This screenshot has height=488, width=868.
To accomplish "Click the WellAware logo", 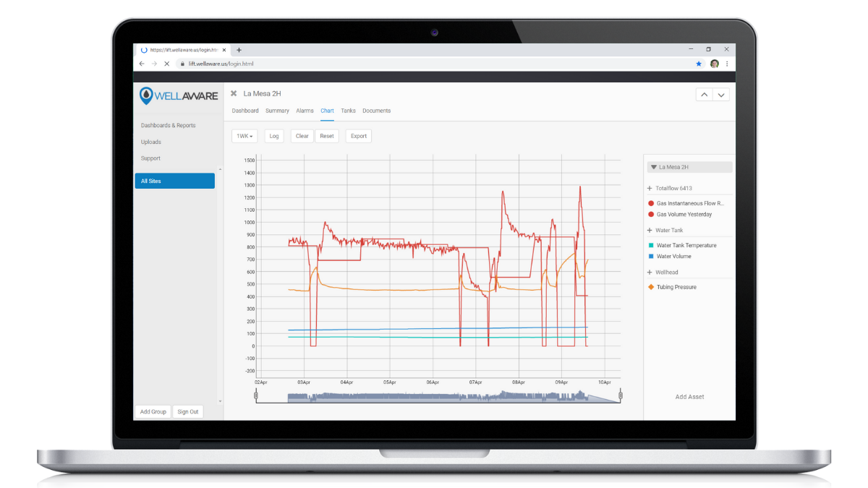I will 178,95.
